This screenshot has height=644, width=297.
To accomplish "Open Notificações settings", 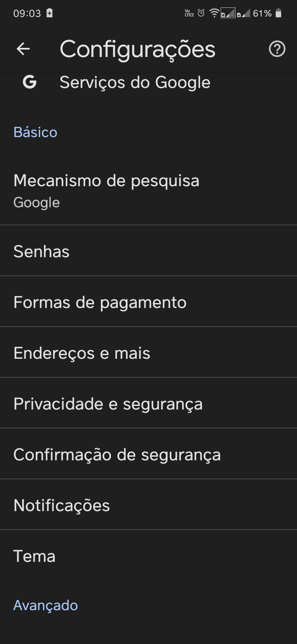I will pyautogui.click(x=148, y=504).
